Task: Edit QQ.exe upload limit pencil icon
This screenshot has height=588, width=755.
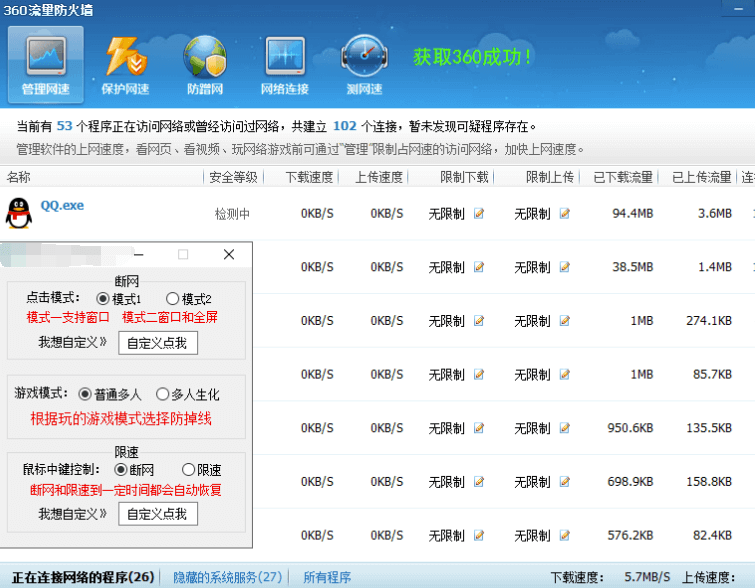Action: coord(565,213)
